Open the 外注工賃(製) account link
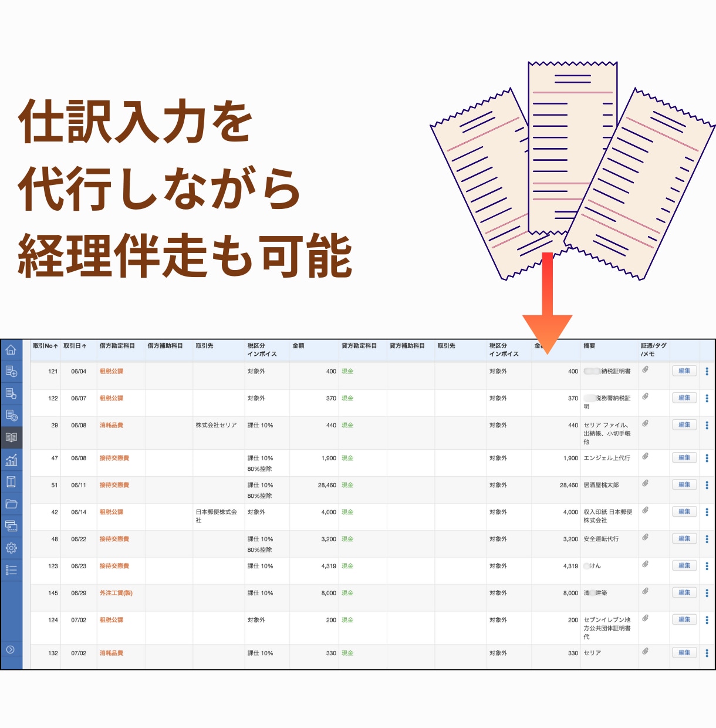 [x=116, y=594]
